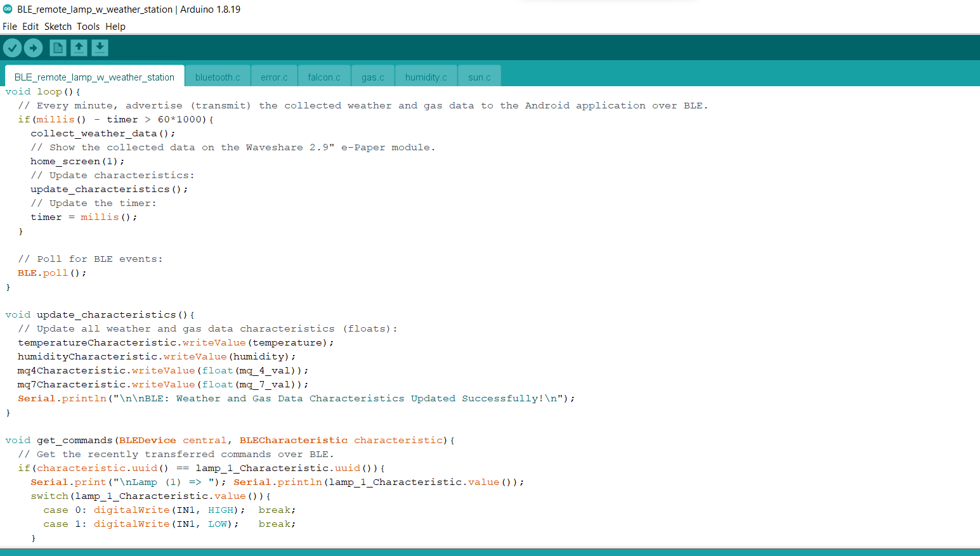This screenshot has height=556, width=980.
Task: Switch to the humidity.c tab
Action: [x=426, y=76]
